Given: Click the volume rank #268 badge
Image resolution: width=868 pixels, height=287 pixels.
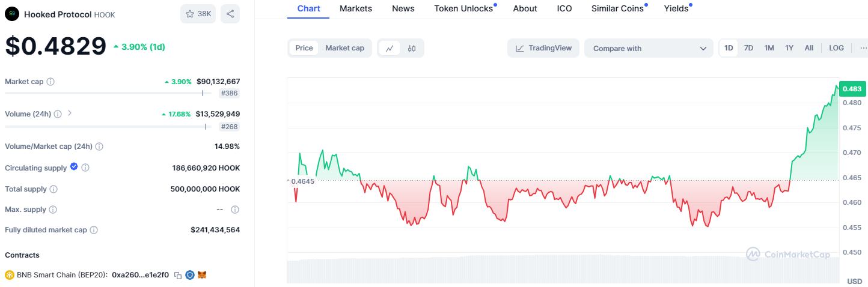Looking at the screenshot, I should click(x=229, y=127).
